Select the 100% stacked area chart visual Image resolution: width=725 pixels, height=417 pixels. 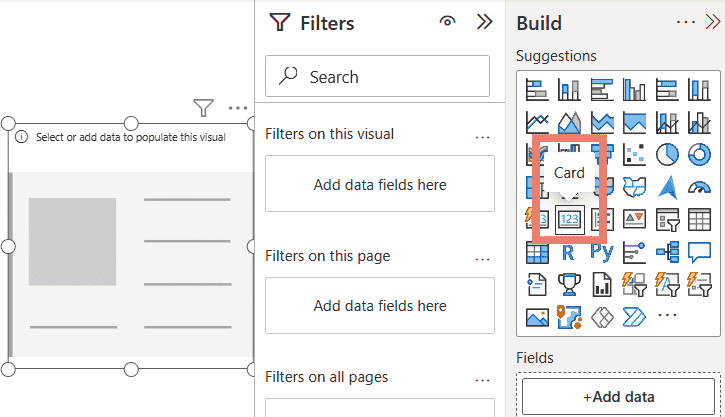click(x=634, y=122)
